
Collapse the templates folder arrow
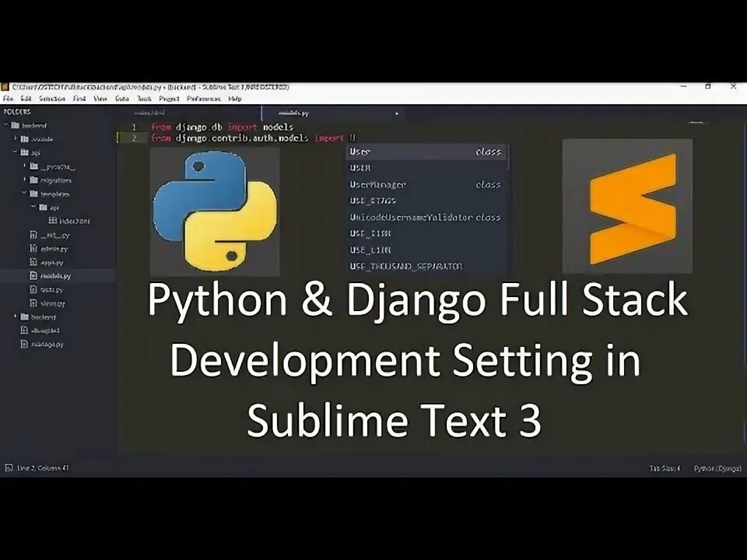(x=24, y=194)
